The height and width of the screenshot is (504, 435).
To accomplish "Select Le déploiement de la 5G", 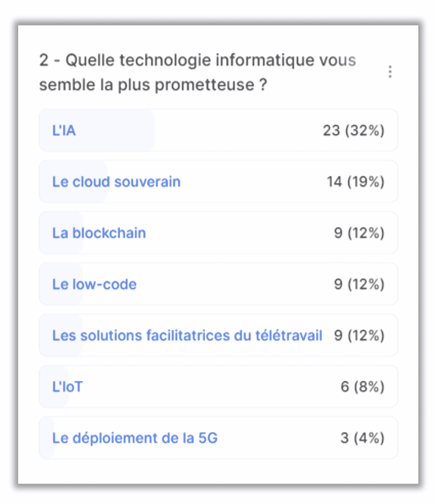I will (x=218, y=438).
